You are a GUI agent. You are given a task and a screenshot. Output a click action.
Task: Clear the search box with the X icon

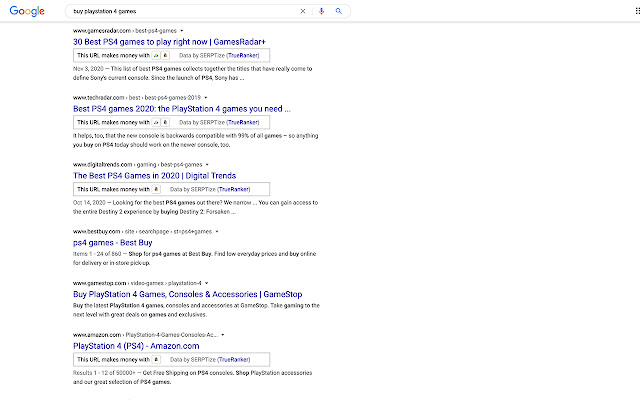click(x=303, y=11)
